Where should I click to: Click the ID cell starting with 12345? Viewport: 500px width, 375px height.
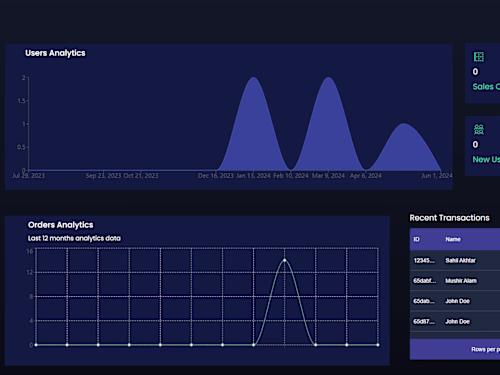(424, 260)
